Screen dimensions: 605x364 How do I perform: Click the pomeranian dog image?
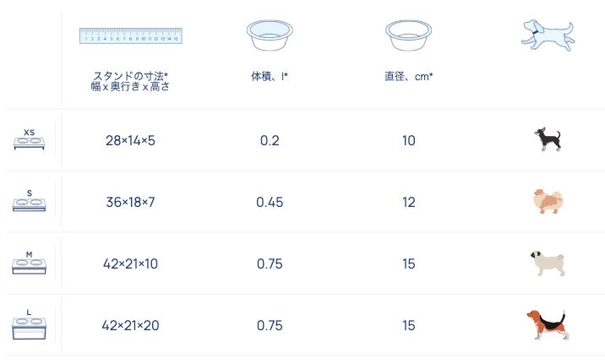[547, 202]
